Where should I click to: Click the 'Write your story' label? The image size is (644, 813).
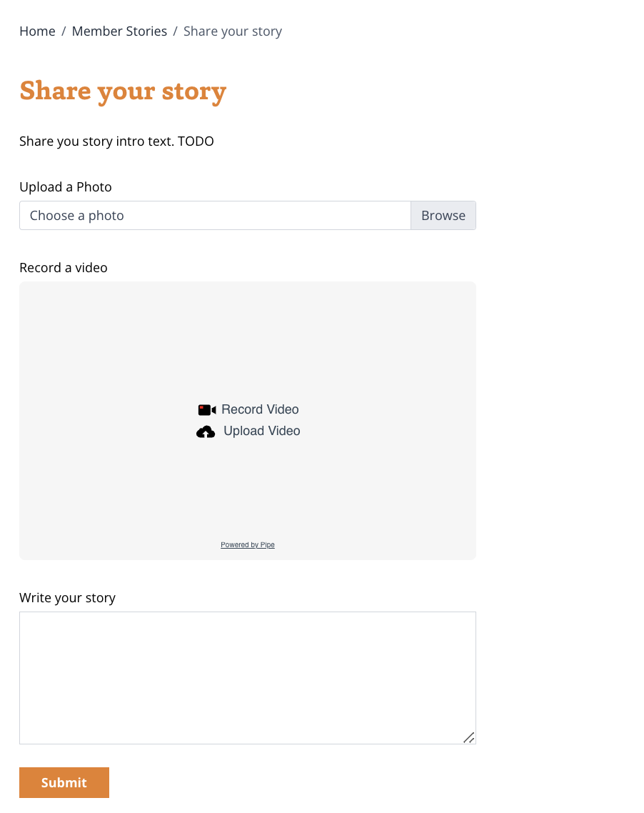click(67, 598)
